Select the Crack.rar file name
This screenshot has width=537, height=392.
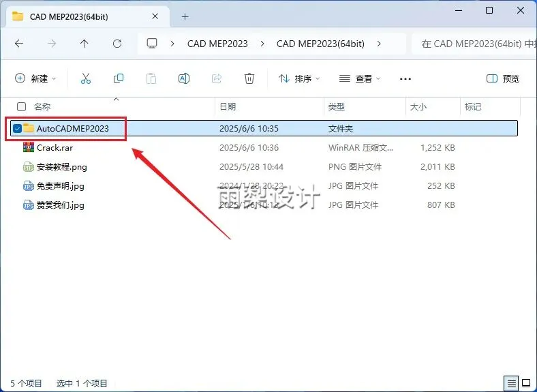coord(55,148)
